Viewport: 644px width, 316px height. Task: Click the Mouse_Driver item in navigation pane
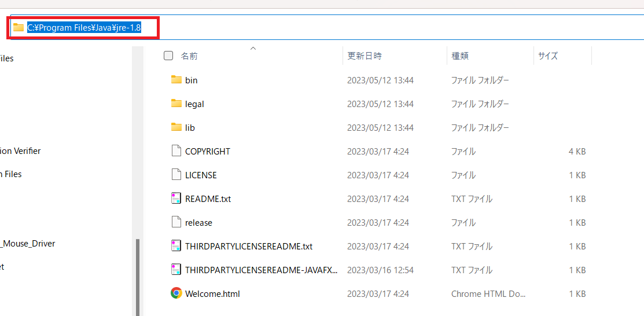point(28,243)
